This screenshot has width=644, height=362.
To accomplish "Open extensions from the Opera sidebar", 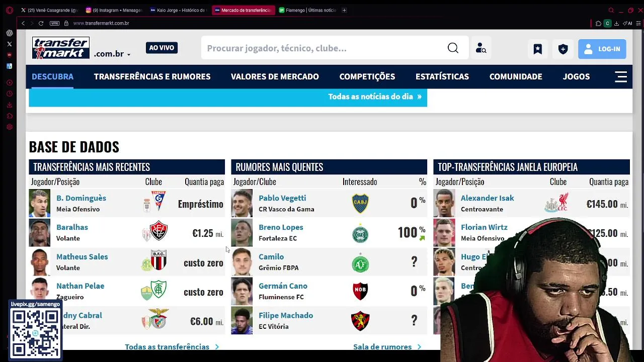I will click(10, 116).
